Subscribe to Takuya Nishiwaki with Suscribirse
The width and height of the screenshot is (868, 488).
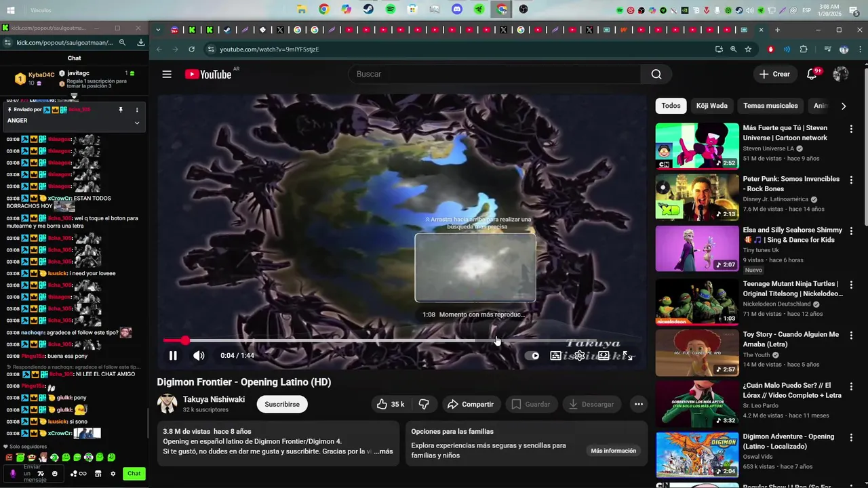point(282,404)
